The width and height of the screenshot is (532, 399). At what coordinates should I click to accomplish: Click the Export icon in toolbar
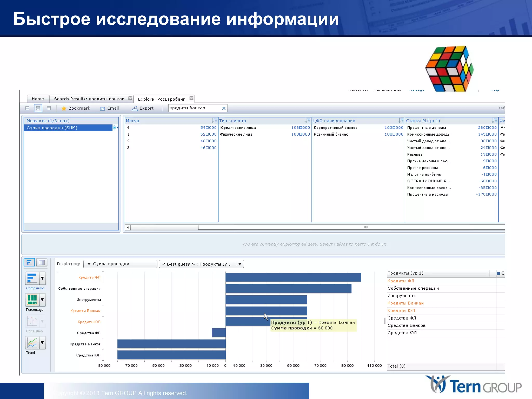tap(135, 108)
